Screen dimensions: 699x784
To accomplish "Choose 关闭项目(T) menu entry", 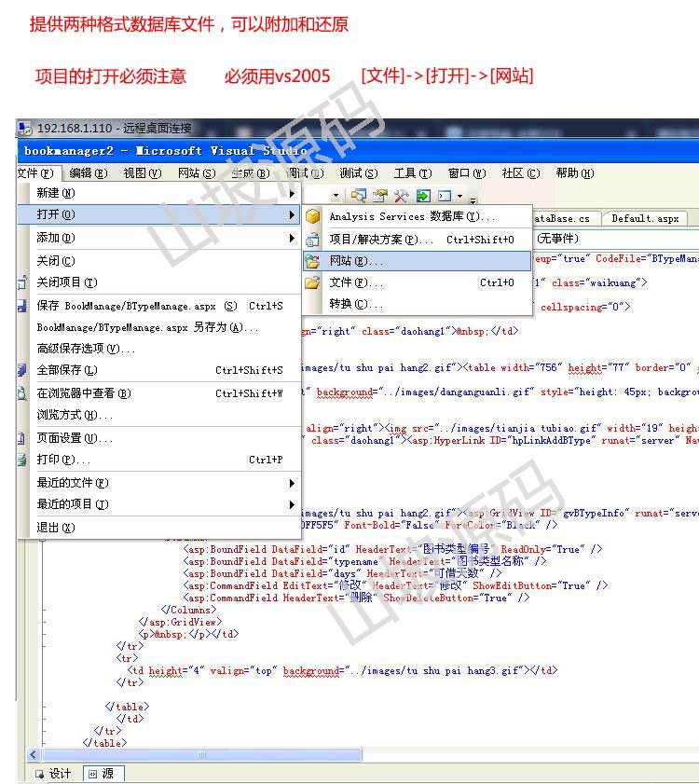I will coord(159,282).
